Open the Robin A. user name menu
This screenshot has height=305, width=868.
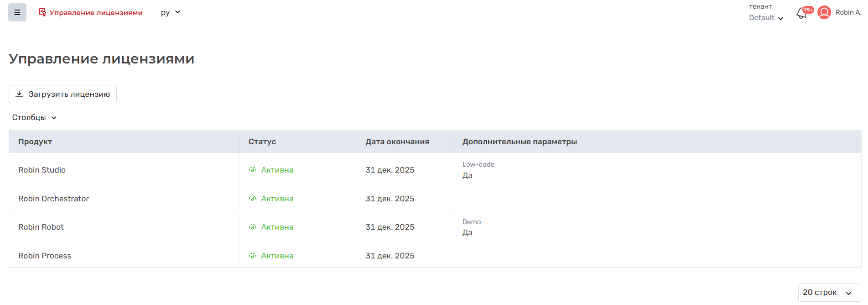pos(848,12)
